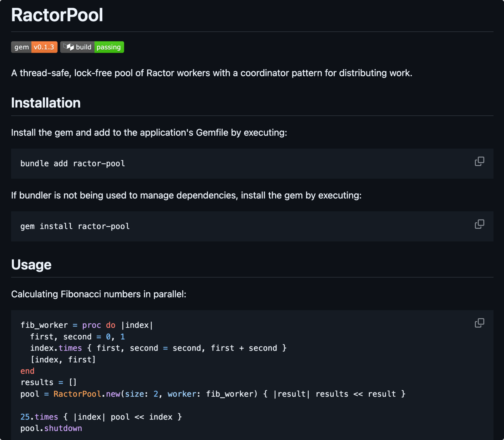The width and height of the screenshot is (504, 440).
Task: Copy the Fibonacci Ruby code example
Action: (479, 323)
